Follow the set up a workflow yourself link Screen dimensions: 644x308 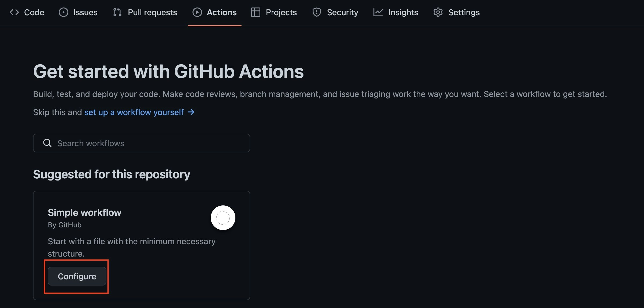pos(134,112)
